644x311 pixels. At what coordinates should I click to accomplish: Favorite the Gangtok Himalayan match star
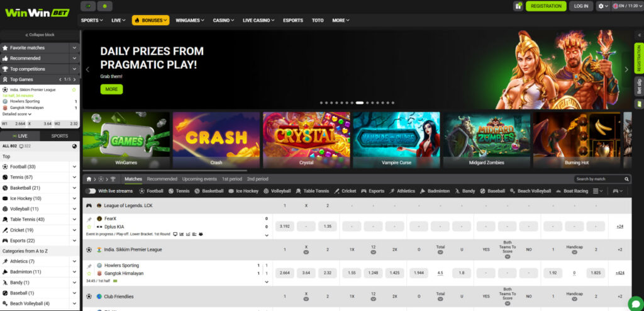pyautogui.click(x=89, y=274)
